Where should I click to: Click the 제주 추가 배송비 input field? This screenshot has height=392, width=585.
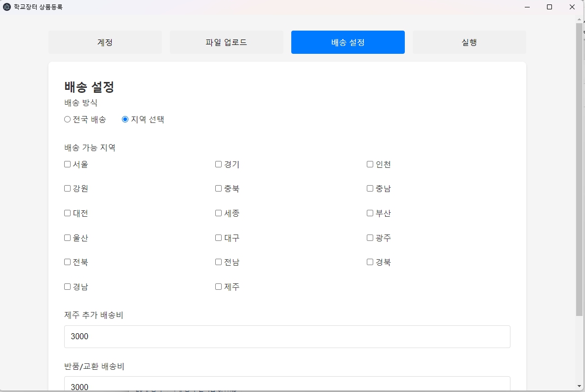tap(287, 337)
